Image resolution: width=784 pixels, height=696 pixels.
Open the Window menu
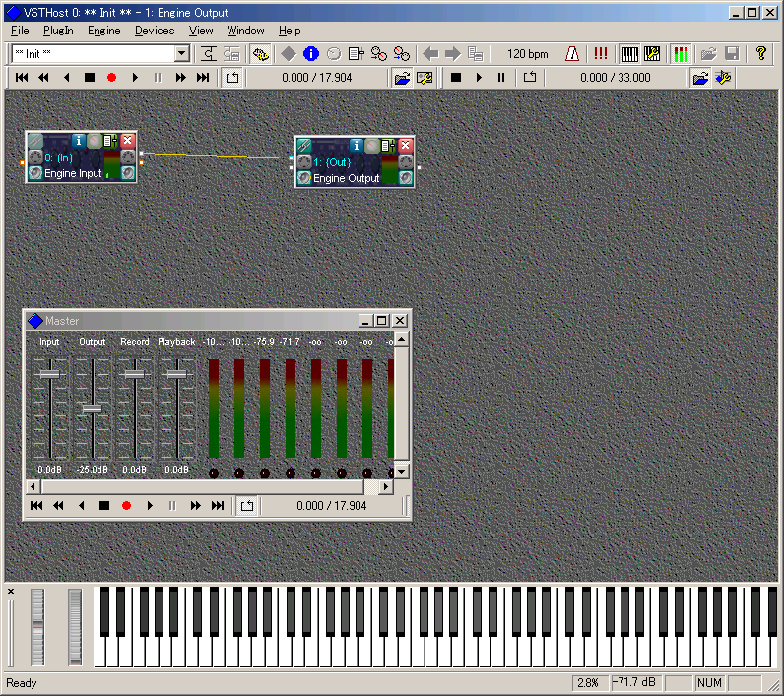pos(245,31)
